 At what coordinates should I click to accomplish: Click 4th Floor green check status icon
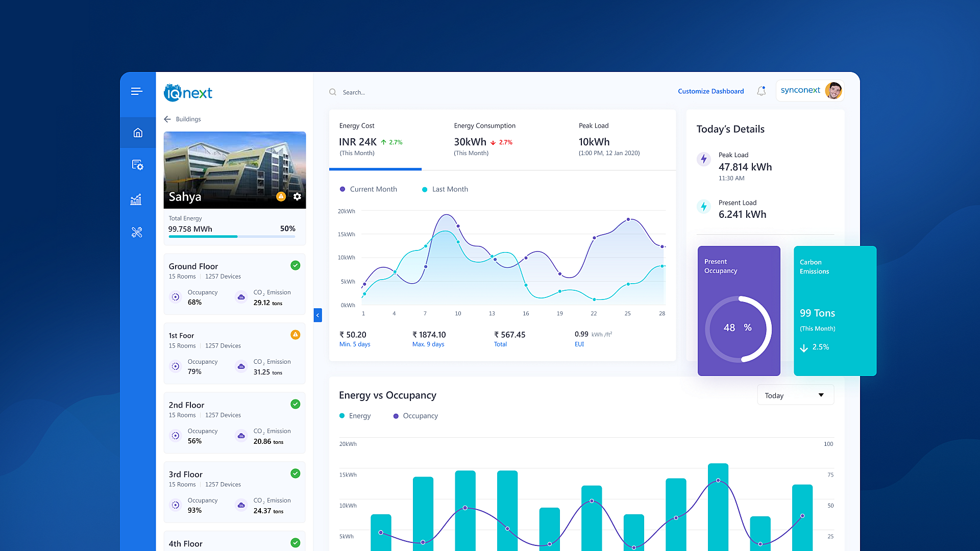tap(296, 543)
